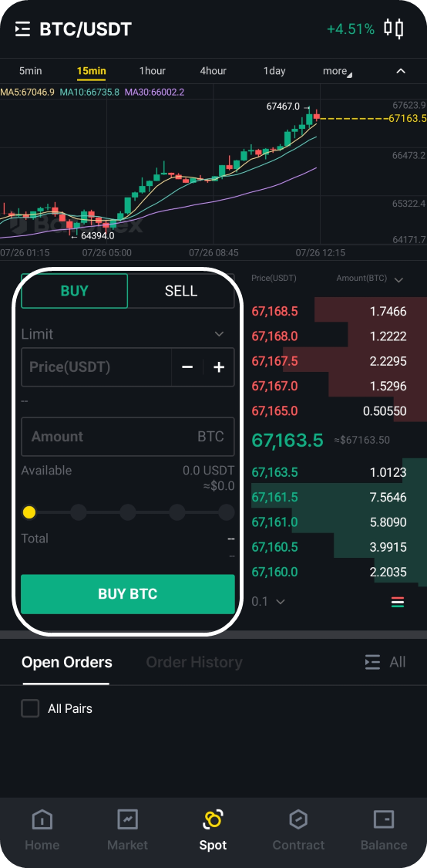Change order book layout via red-green icon
427x868 pixels.
pos(398,602)
